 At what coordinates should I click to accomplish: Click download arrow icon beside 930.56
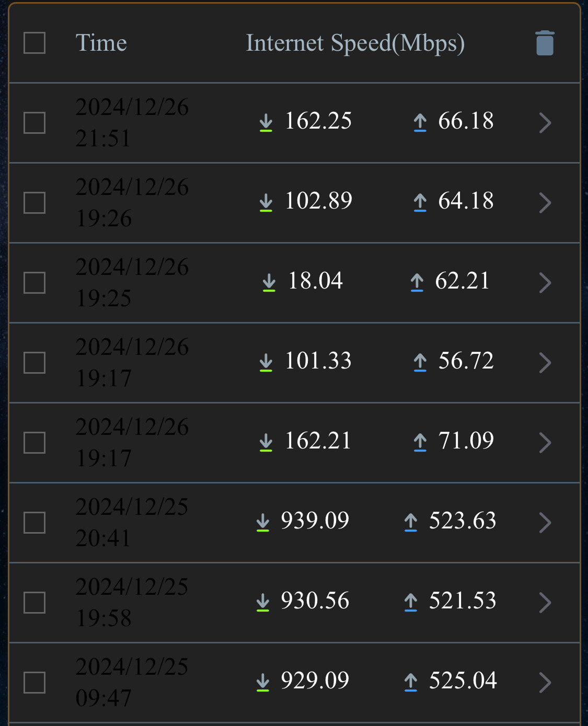pyautogui.click(x=263, y=603)
